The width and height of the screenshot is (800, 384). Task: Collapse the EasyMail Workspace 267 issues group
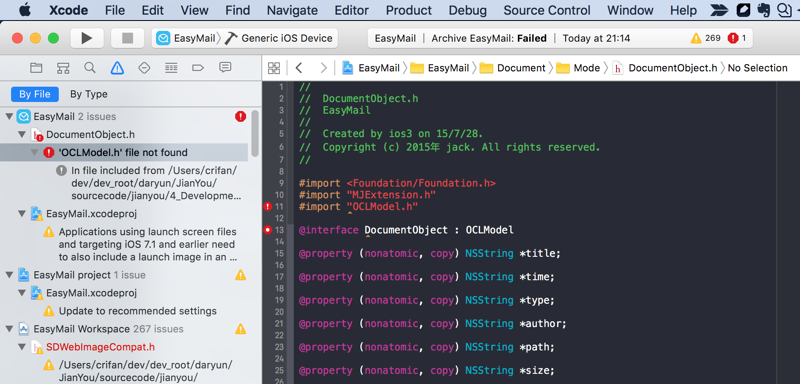[x=9, y=329]
